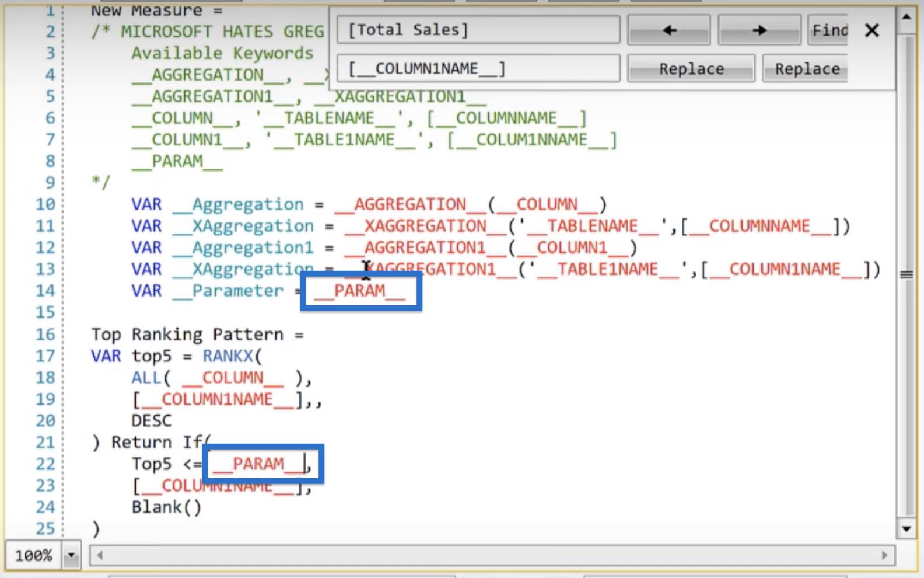Click the horizontal scrollbar right arrow

885,555
